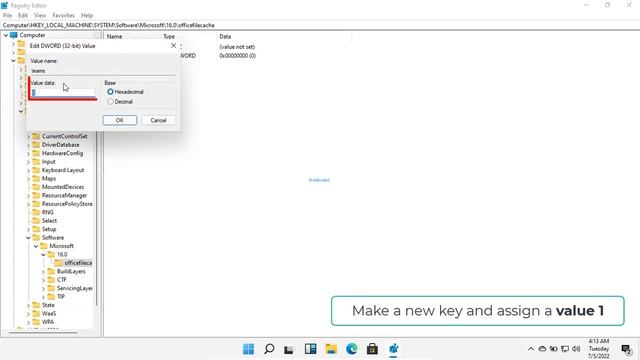Collapse the Computer root node

6,36
